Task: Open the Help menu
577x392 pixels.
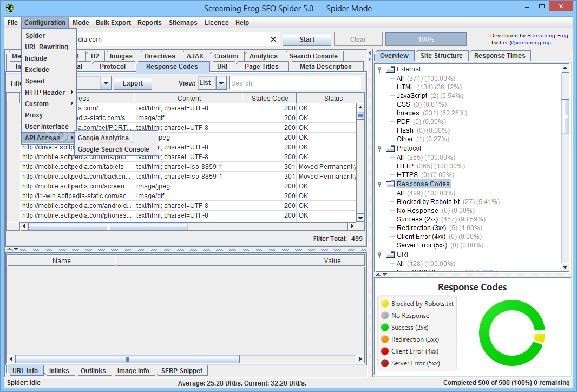Action: (x=242, y=22)
